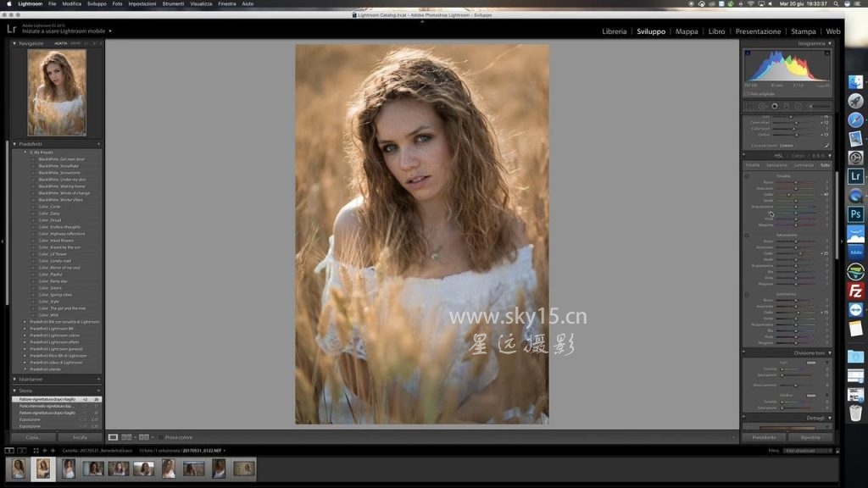Adjust the Giallo luminance slider
Image resolution: width=868 pixels, height=488 pixels.
coord(798,313)
